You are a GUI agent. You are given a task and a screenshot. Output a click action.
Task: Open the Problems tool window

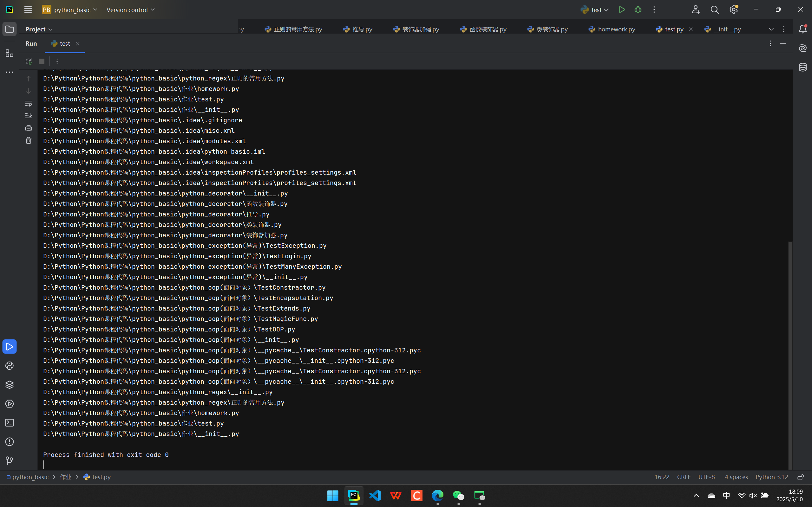tap(10, 442)
